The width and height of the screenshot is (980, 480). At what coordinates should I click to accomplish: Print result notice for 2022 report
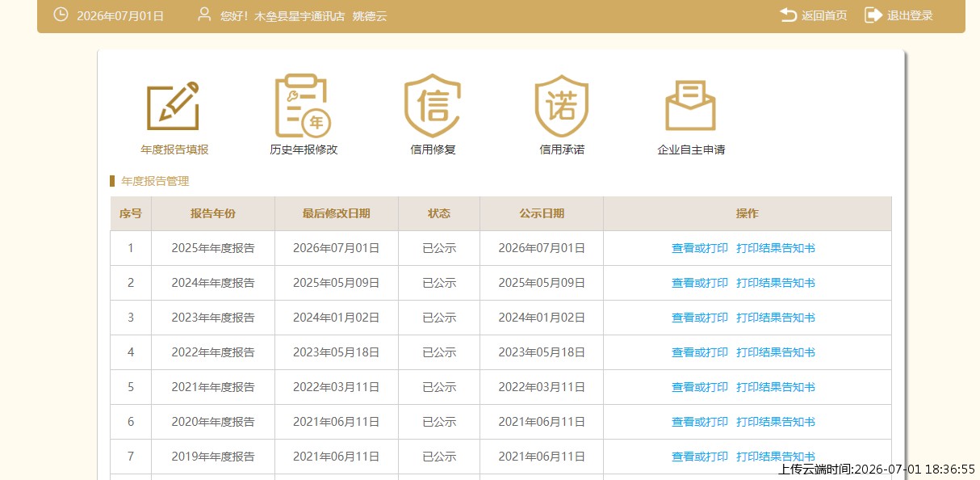click(776, 352)
